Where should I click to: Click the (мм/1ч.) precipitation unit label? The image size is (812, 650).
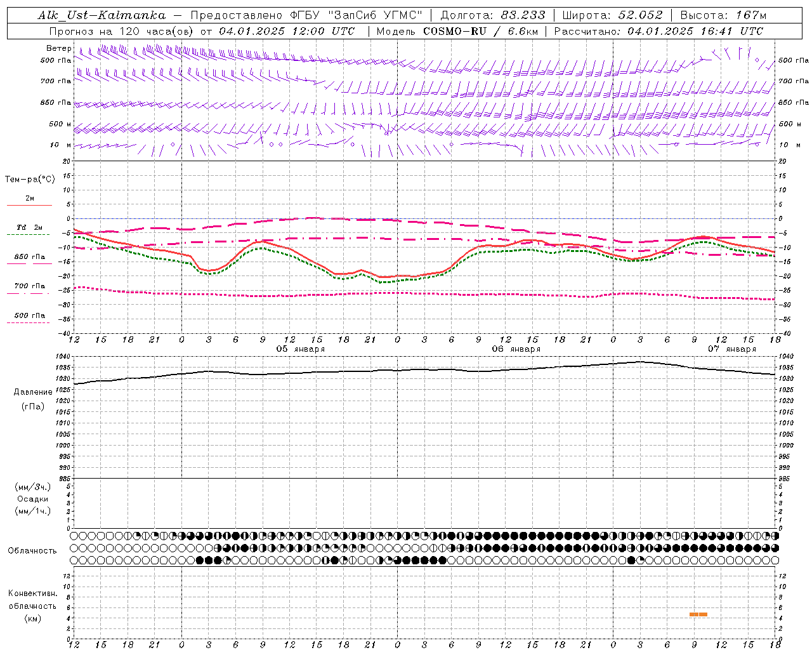(33, 511)
